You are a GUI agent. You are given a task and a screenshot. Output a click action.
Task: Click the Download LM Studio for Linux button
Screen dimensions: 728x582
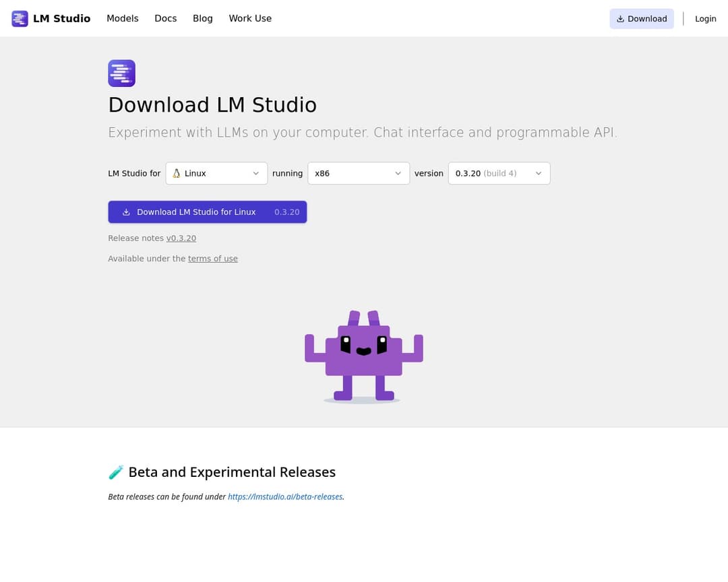(x=208, y=212)
